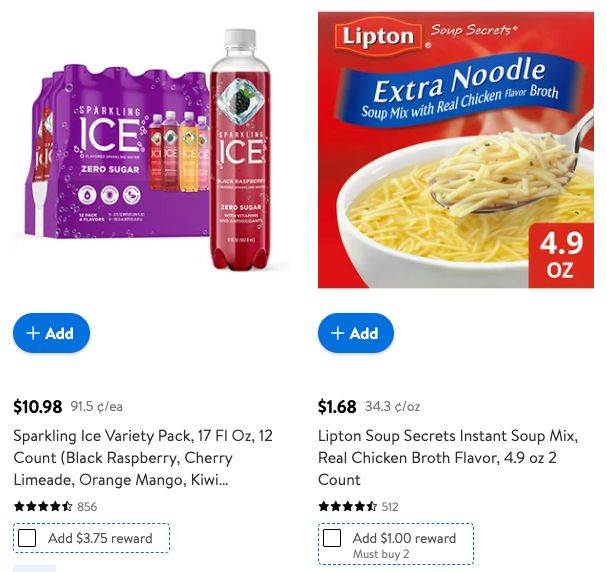Screen dimensions: 607x572
Task: Click the Lipton Extra Noodle product image
Action: click(x=456, y=150)
